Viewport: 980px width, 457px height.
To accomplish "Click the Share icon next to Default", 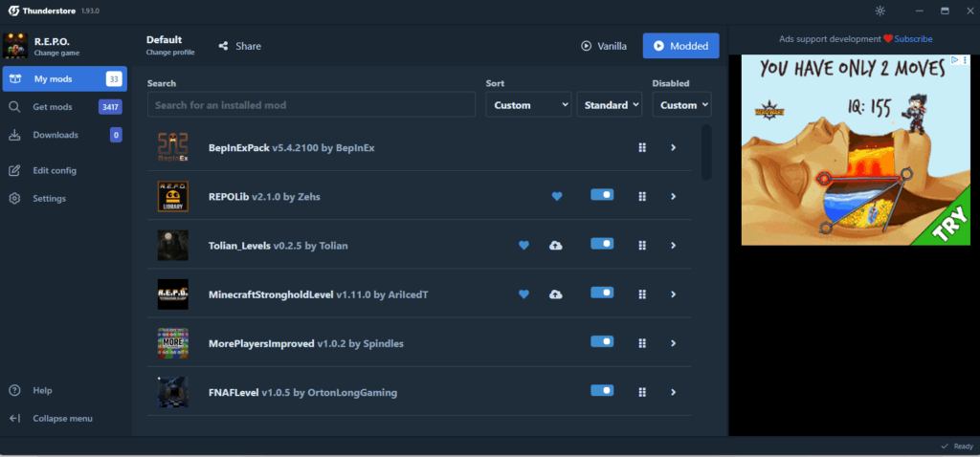I will click(x=223, y=46).
